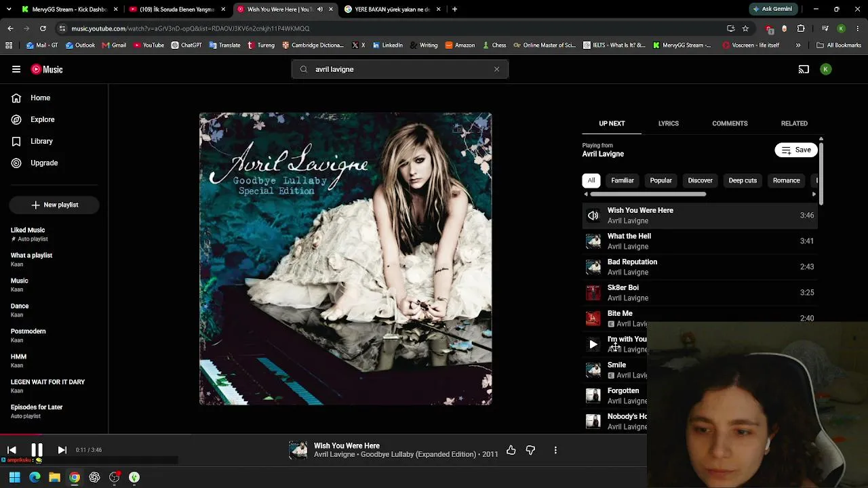
Task: Open File Explorer from the taskbar
Action: [x=54, y=477]
